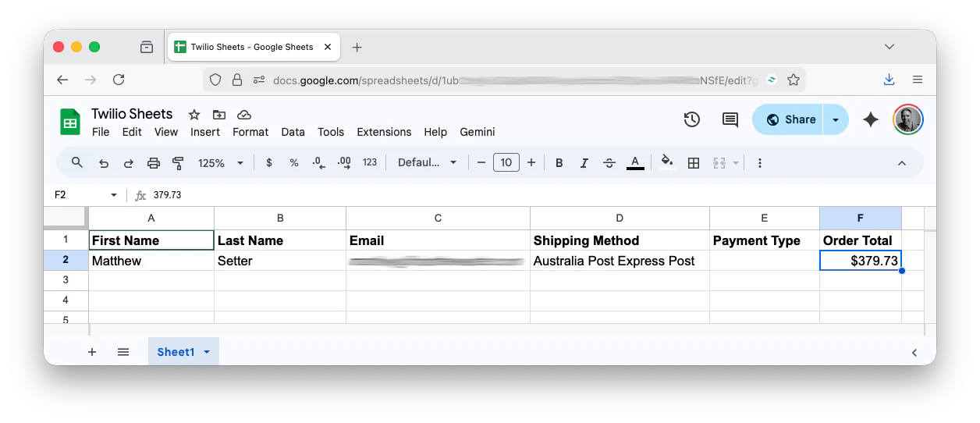Decrease decimal places
This screenshot has width=980, height=423.
(318, 162)
